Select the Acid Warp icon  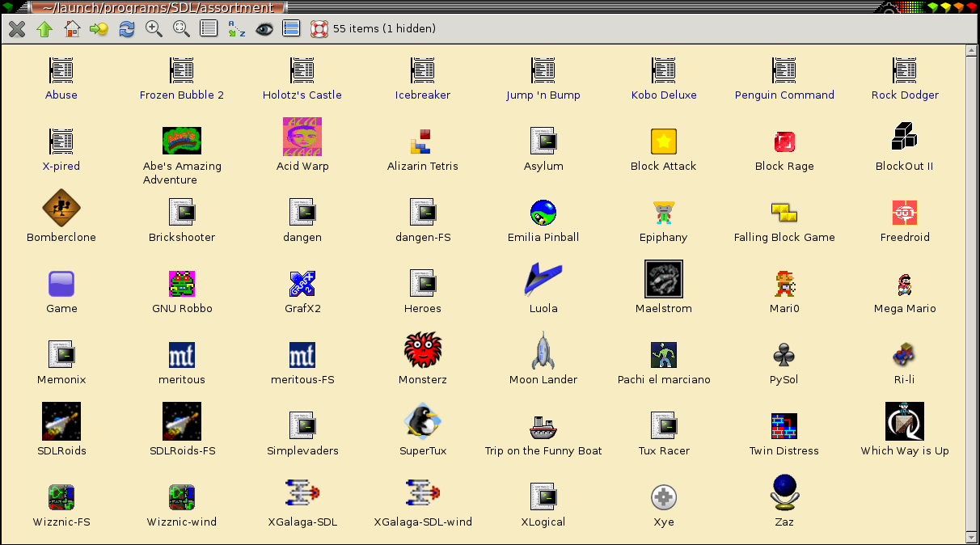[x=302, y=137]
